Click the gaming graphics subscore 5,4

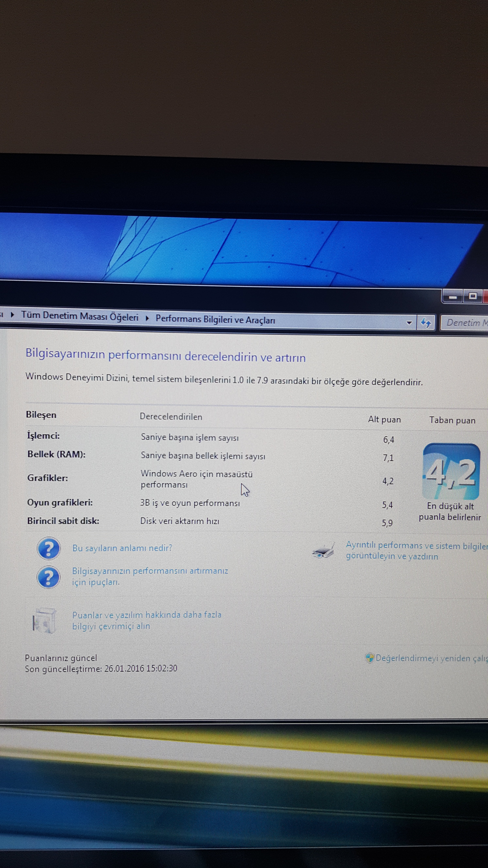click(x=387, y=505)
